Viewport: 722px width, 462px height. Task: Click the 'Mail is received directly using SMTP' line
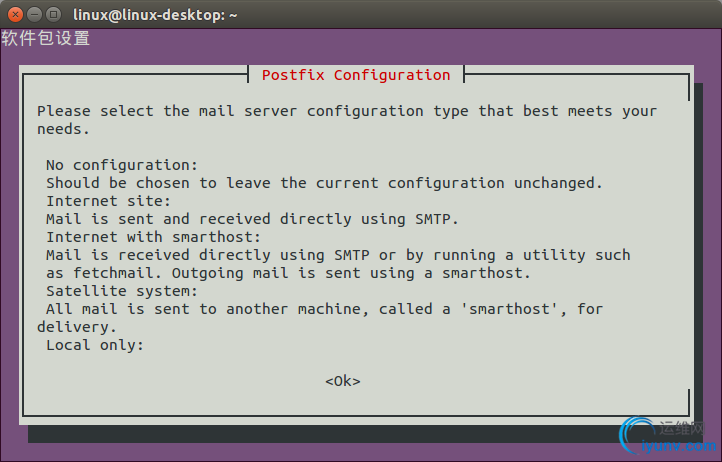(338, 255)
